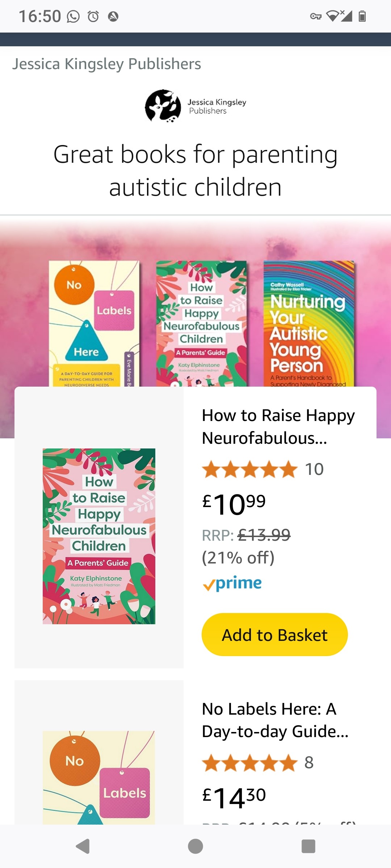Image resolution: width=391 pixels, height=868 pixels.
Task: Tap the No Labels Here banner cover
Action: [x=94, y=324]
